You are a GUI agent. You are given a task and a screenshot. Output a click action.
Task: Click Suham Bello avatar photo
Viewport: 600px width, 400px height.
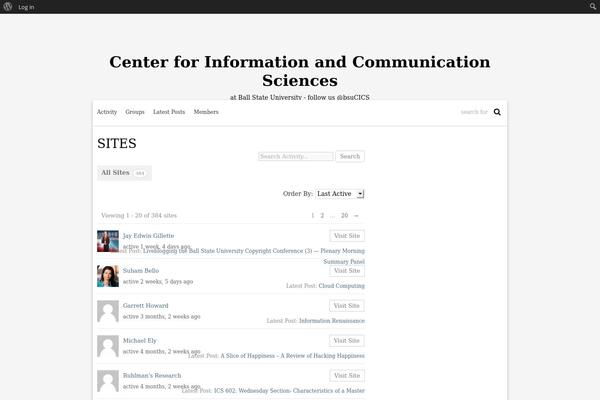[108, 276]
